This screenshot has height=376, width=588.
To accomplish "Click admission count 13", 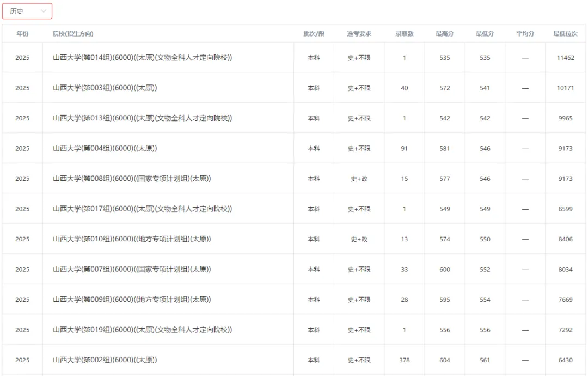I will coord(404,239).
